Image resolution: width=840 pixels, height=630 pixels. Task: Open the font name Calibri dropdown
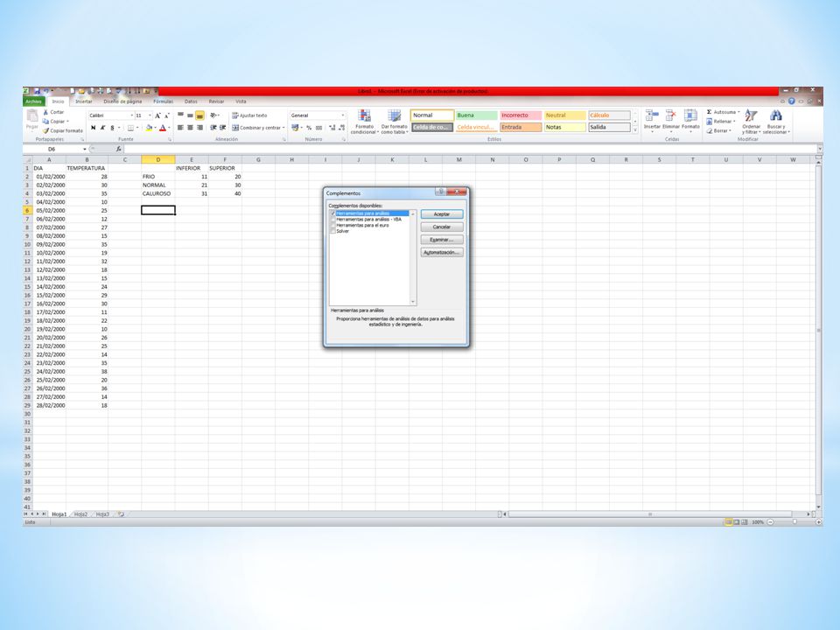click(x=132, y=115)
